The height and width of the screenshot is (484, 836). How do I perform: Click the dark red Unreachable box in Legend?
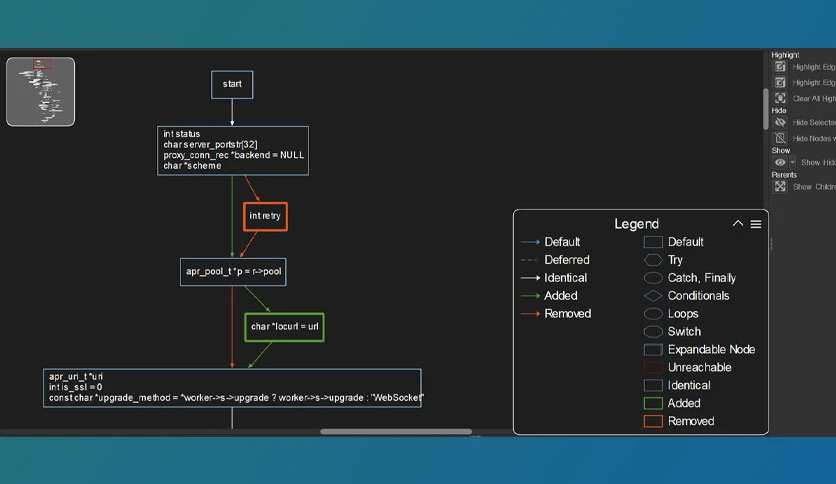[653, 368]
